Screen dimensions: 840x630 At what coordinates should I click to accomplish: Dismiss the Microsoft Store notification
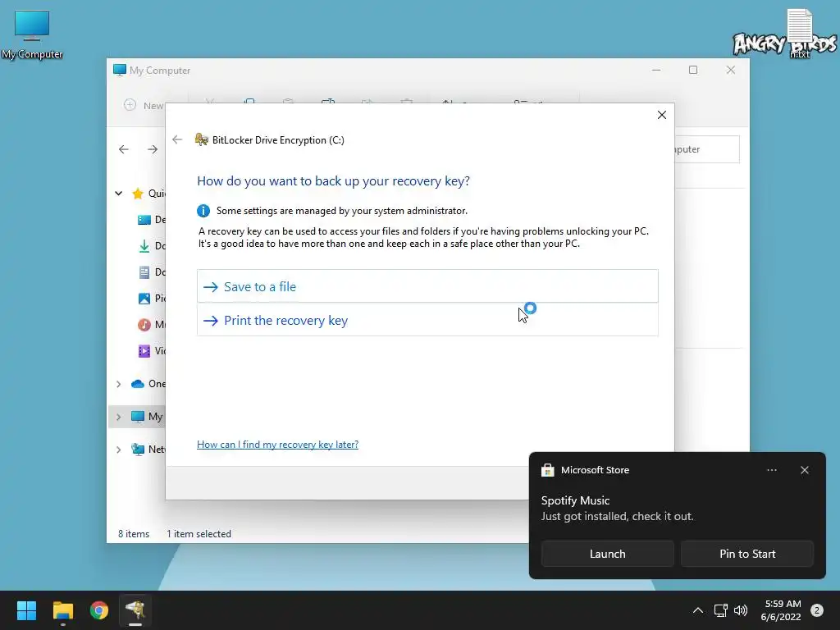pyautogui.click(x=805, y=470)
